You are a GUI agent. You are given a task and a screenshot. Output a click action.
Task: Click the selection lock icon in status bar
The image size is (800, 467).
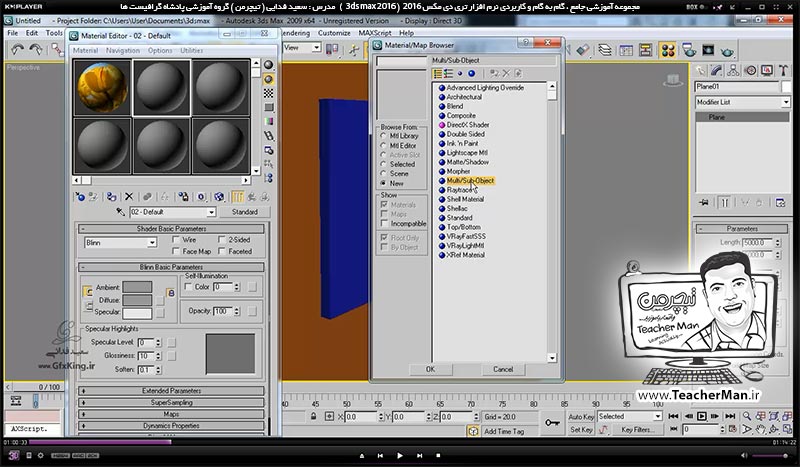click(x=313, y=416)
